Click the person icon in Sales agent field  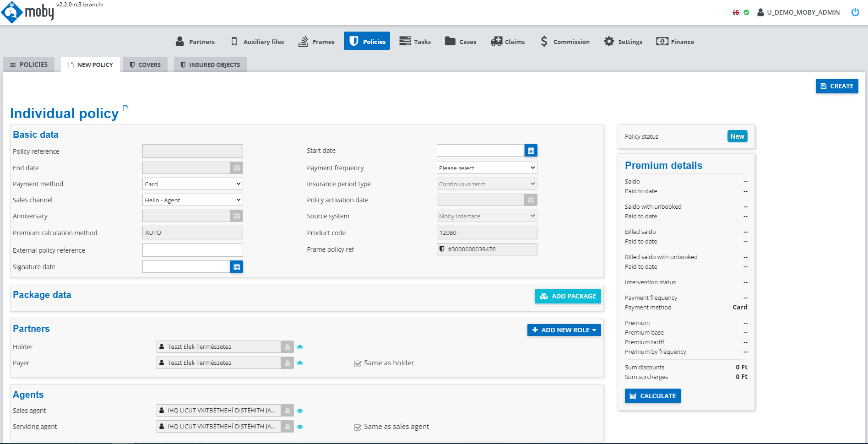pos(287,411)
